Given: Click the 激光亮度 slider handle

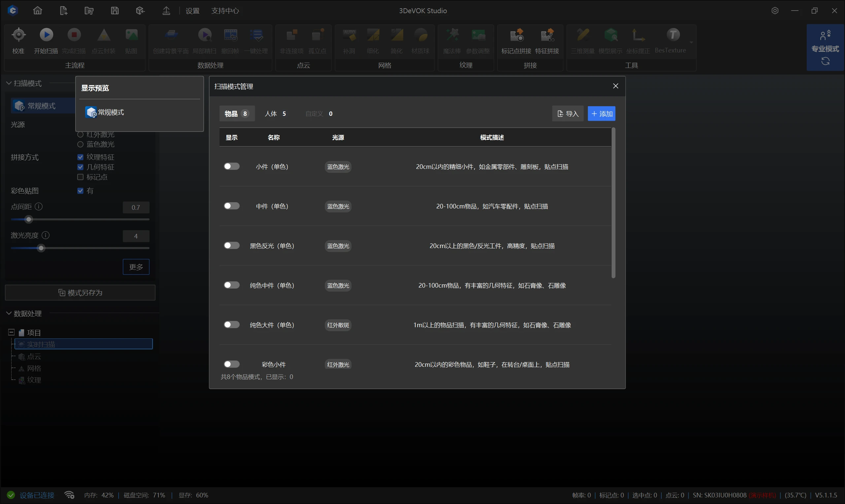Looking at the screenshot, I should point(41,248).
